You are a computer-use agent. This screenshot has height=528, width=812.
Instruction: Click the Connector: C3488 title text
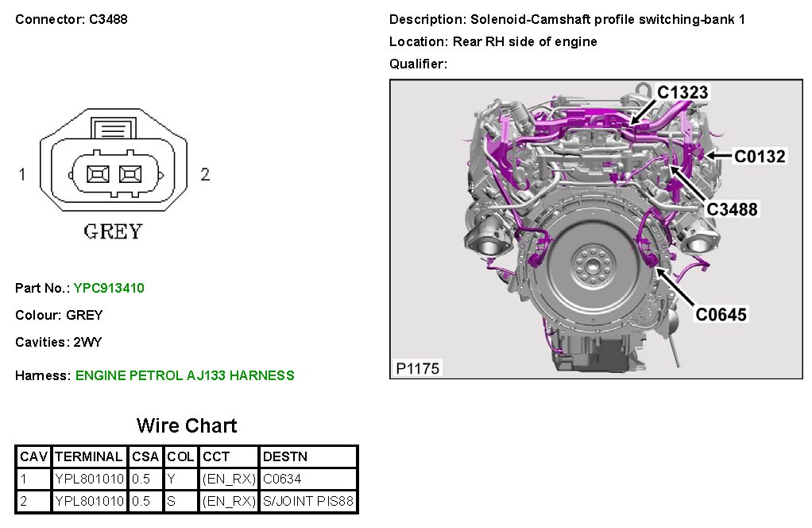(72, 19)
